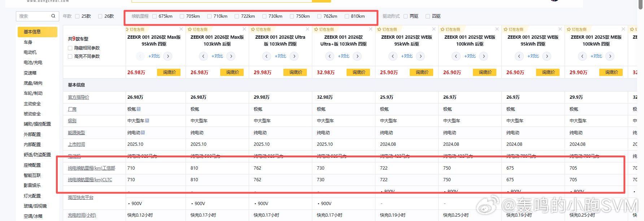The width and height of the screenshot is (644, 221).
Task: Move 2025款 ME版 100kWh 四驱 column right
Action: point(610,56)
